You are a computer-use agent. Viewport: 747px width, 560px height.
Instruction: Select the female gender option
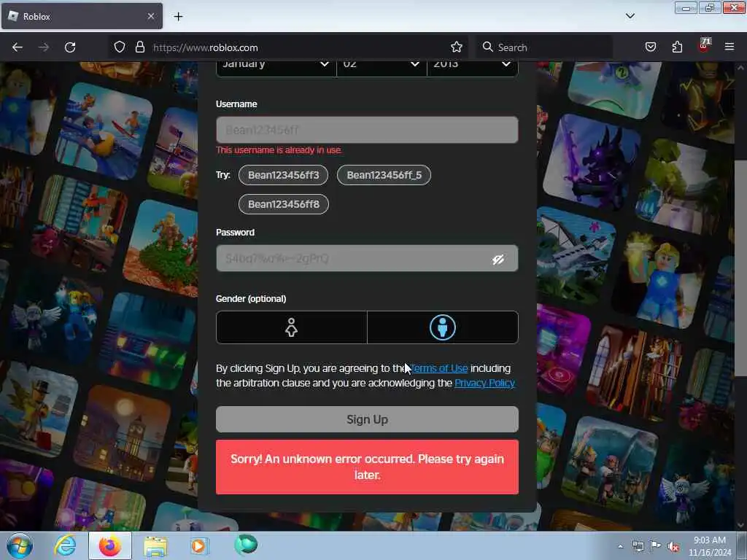(x=292, y=327)
